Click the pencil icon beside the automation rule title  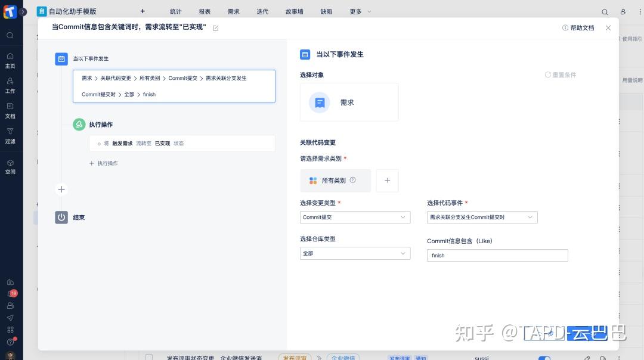pyautogui.click(x=215, y=27)
